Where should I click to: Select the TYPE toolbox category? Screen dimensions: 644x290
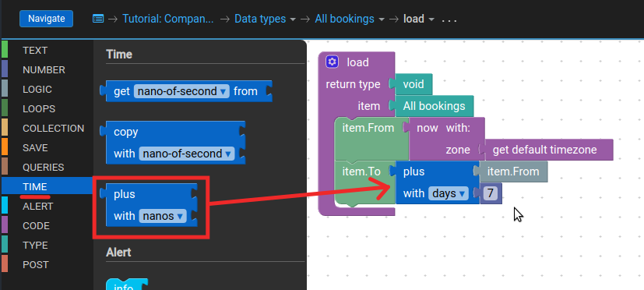tap(48, 245)
